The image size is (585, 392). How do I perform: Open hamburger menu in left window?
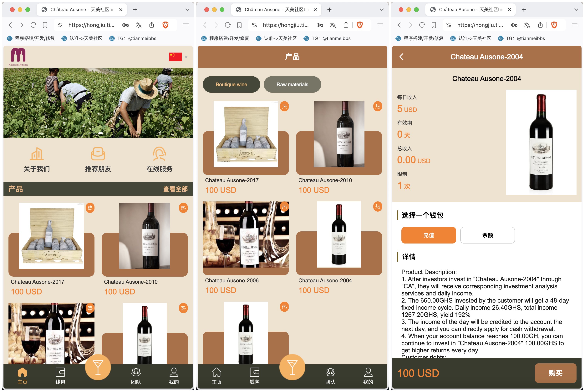click(186, 25)
